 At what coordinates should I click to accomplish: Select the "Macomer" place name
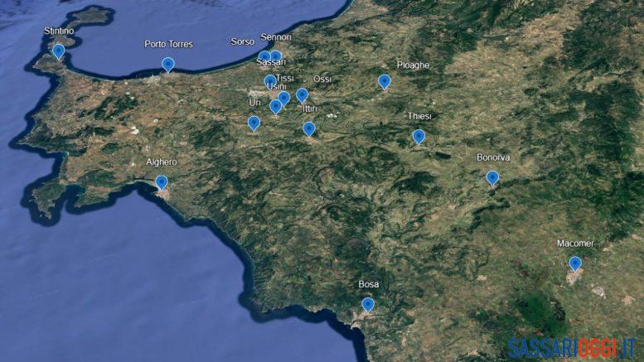(575, 244)
